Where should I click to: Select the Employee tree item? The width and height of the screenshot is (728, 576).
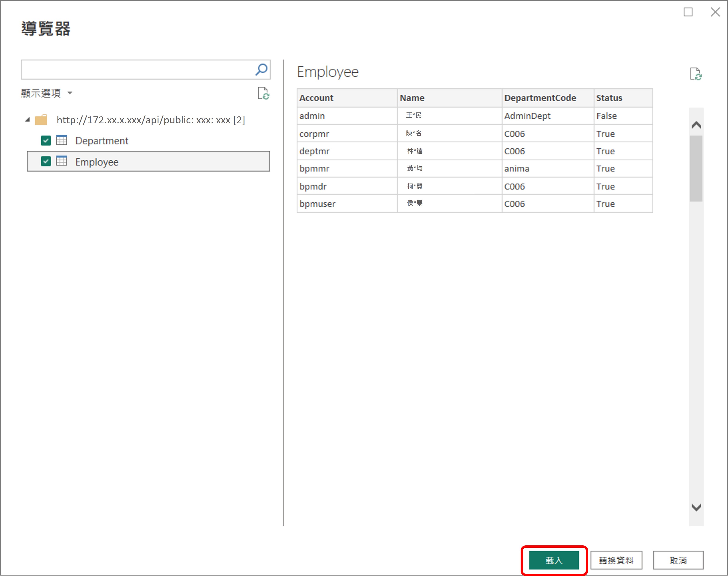[x=148, y=161]
